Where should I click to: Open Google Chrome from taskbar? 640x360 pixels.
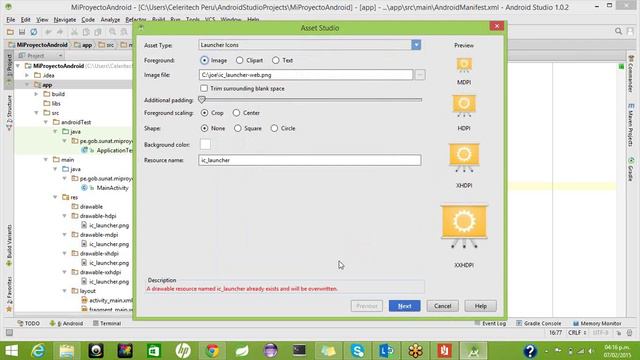pyautogui.click(x=212, y=351)
